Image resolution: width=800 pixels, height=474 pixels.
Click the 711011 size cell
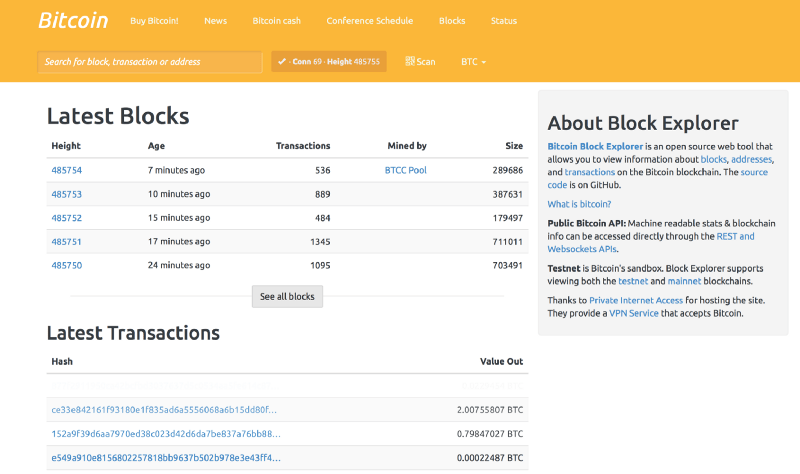pos(508,242)
